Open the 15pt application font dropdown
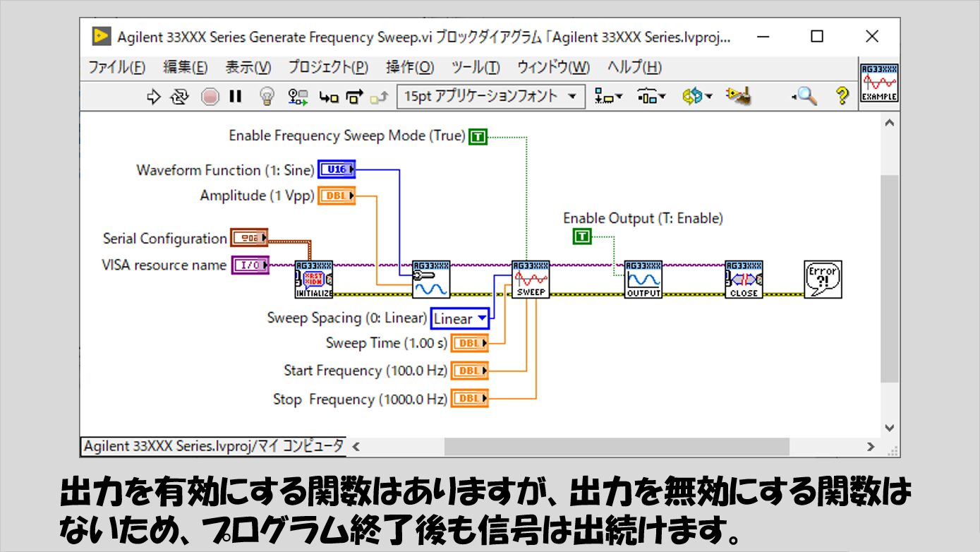The image size is (980, 552). click(x=491, y=97)
